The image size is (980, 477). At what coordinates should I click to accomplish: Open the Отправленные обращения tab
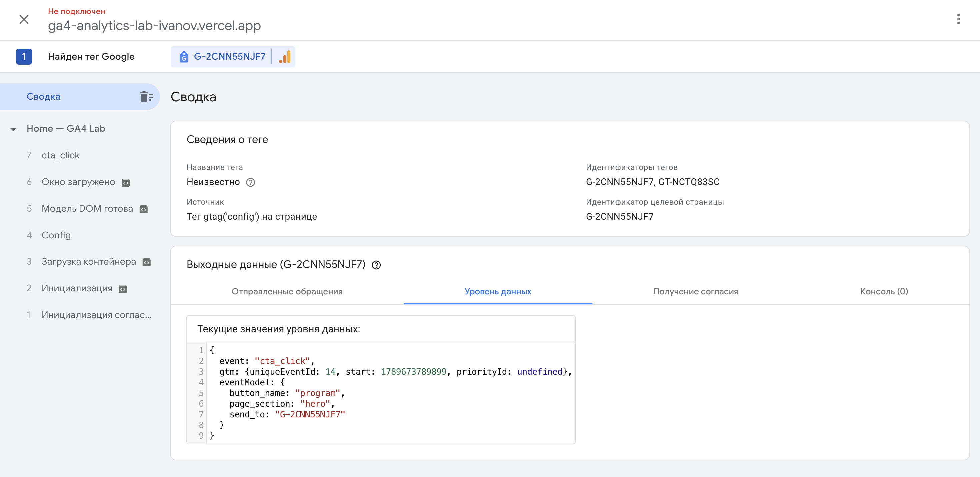pyautogui.click(x=287, y=291)
